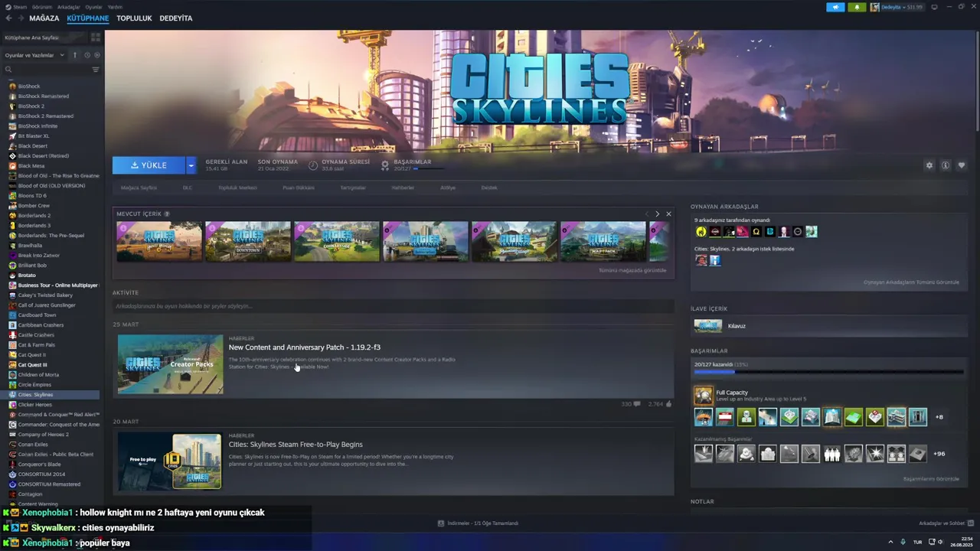Open the green notifications bell
Screen dimensions: 980x551
pyautogui.click(x=857, y=7)
